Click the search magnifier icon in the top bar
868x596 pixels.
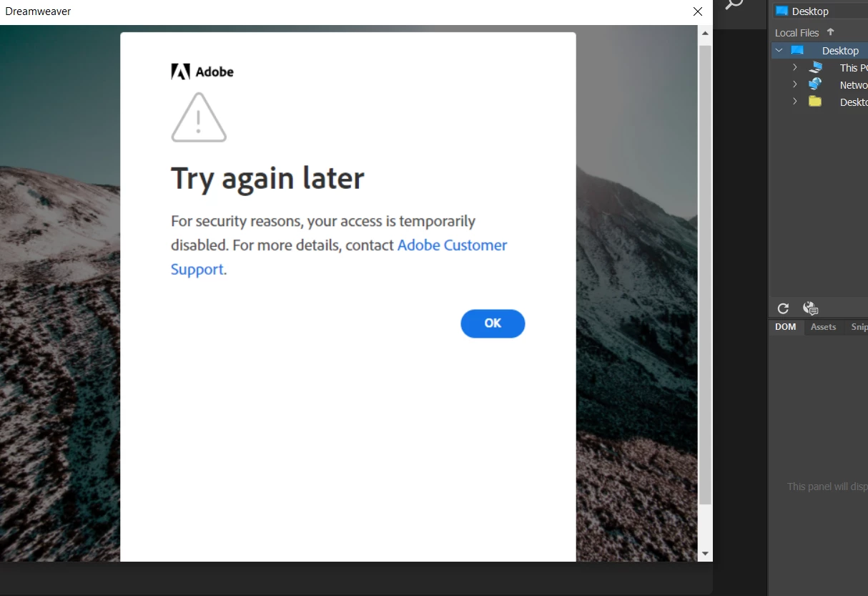coord(734,4)
